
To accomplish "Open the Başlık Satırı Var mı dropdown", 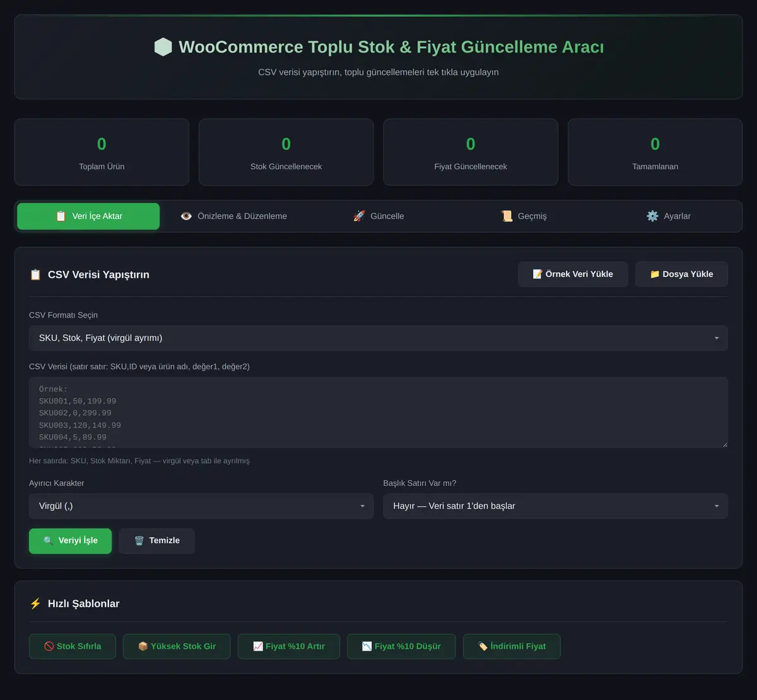I will 556,506.
